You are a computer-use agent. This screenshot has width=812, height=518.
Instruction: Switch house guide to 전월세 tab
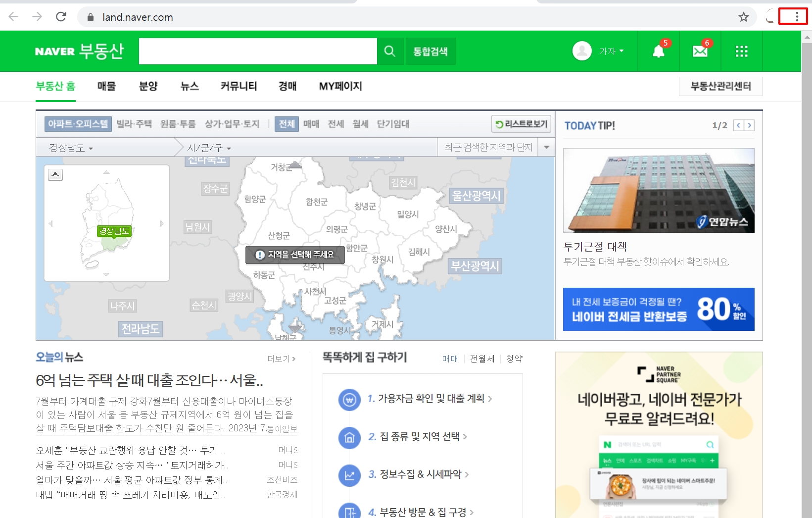coord(482,359)
